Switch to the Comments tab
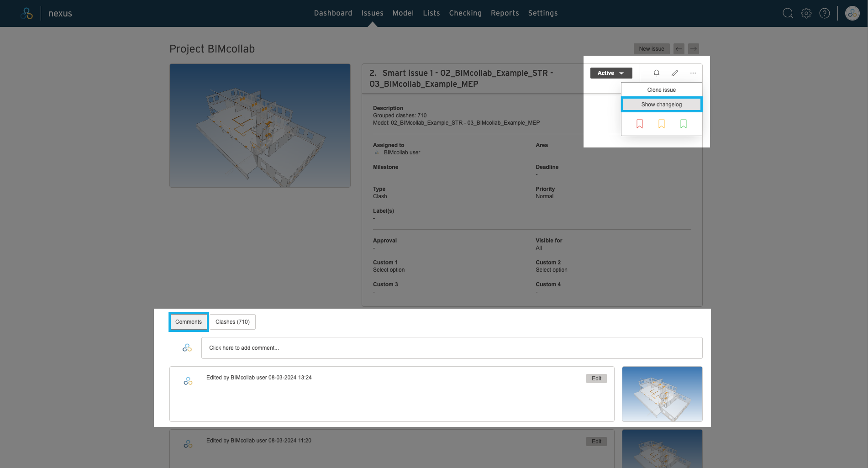868x468 pixels. click(x=189, y=322)
